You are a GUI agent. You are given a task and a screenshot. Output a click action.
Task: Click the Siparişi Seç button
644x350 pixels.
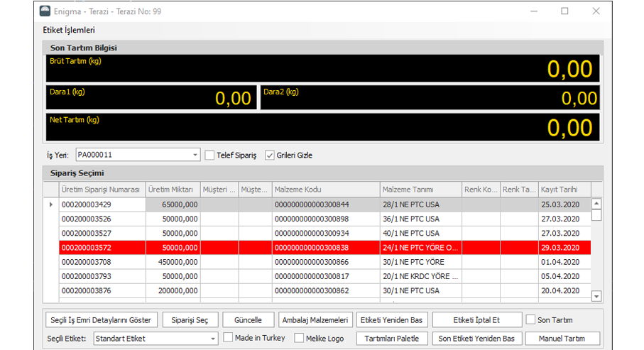tap(190, 320)
